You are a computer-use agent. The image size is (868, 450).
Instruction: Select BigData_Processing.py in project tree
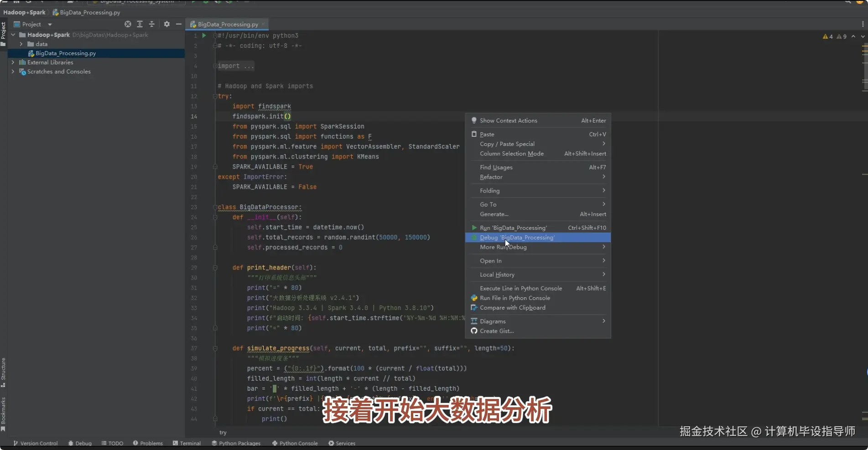(96, 53)
